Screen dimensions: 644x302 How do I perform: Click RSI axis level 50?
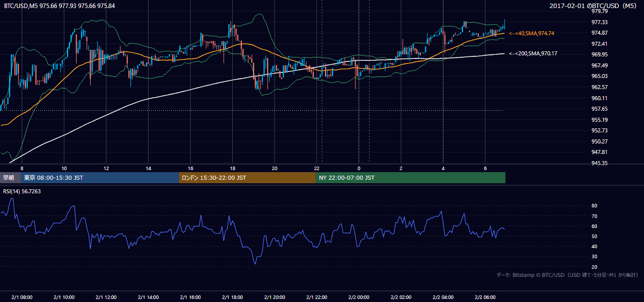coord(594,236)
